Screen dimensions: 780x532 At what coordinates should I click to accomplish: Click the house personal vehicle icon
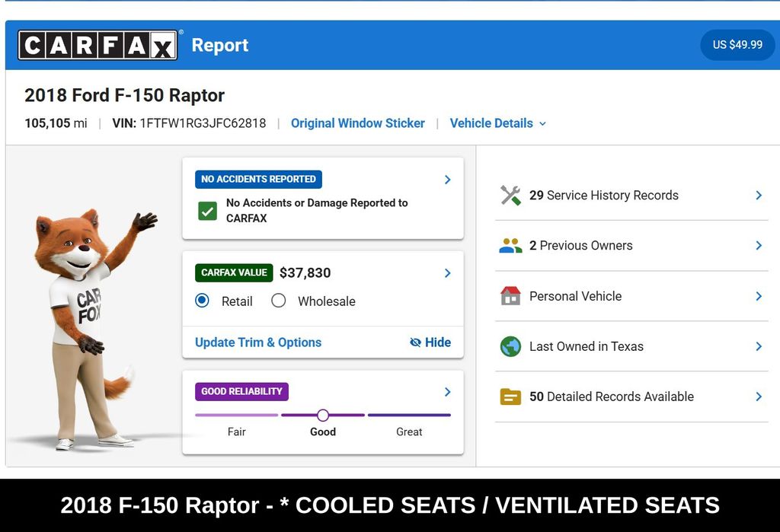click(510, 296)
